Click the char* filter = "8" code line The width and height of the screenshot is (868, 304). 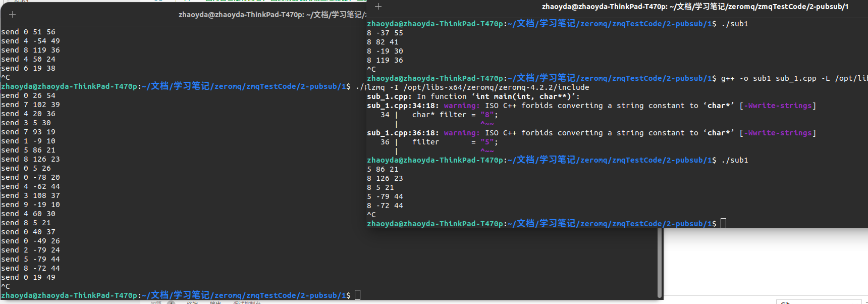pyautogui.click(x=454, y=115)
